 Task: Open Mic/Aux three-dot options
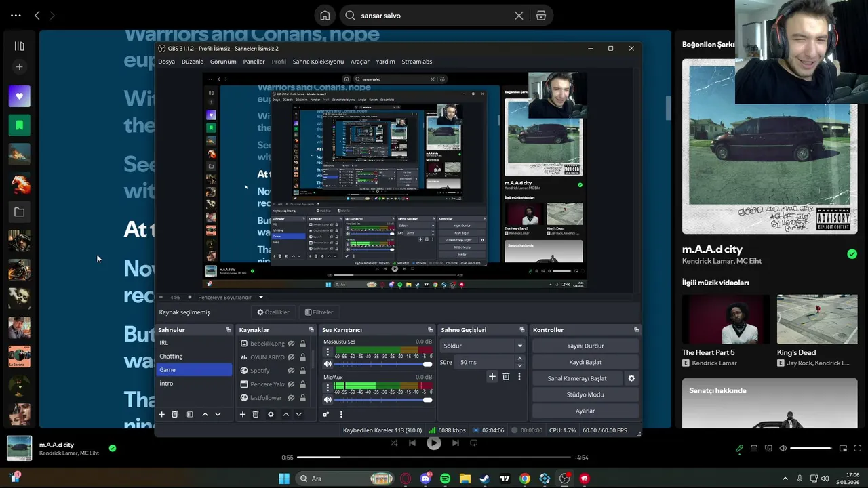pos(328,388)
